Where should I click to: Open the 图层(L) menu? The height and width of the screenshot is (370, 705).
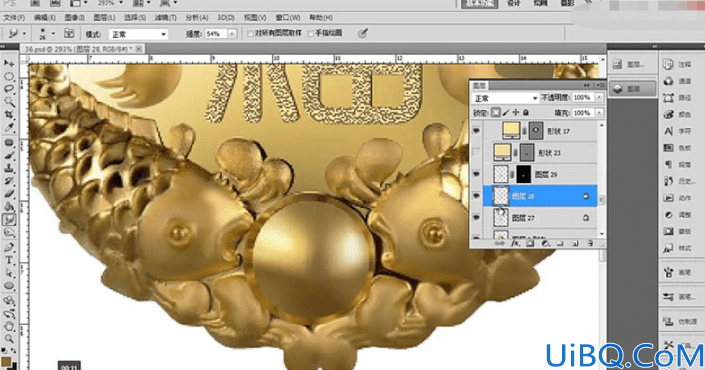tap(104, 18)
